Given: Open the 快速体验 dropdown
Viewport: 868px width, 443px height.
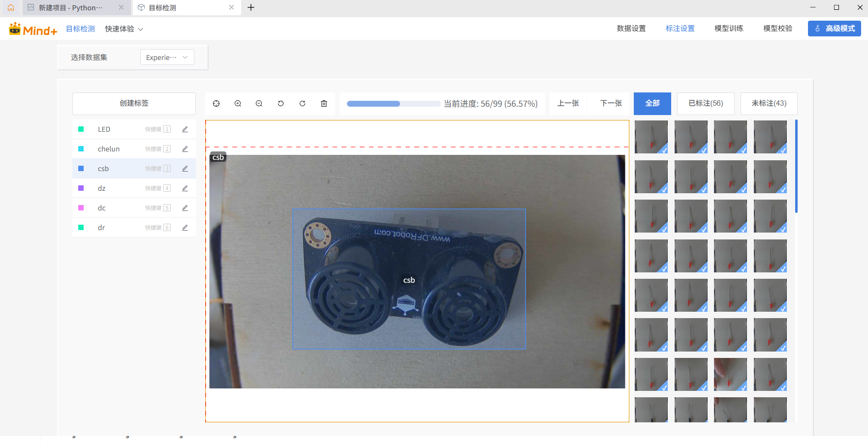Looking at the screenshot, I should coord(123,29).
